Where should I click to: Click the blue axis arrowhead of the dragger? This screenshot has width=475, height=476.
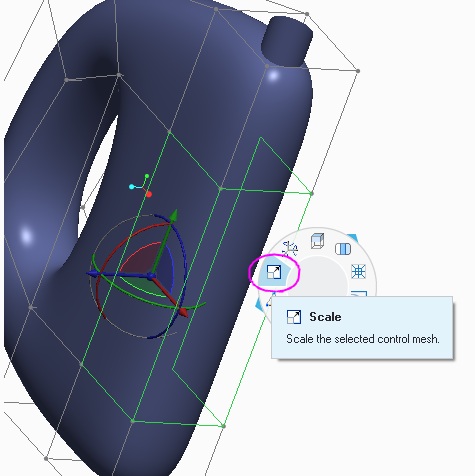[92, 273]
